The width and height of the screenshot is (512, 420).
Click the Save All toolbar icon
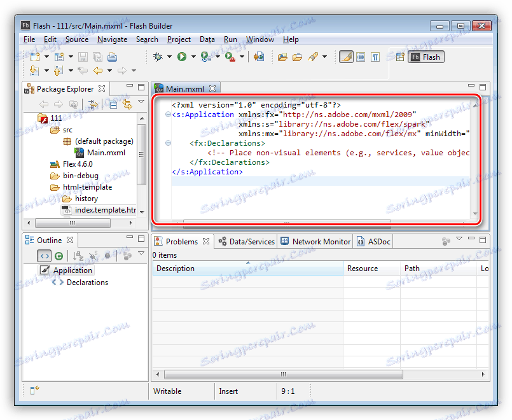pos(98,57)
